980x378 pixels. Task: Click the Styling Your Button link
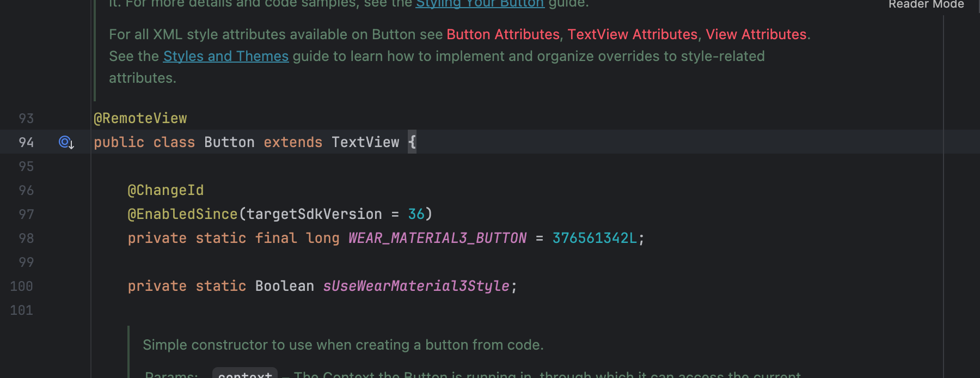click(480, 4)
